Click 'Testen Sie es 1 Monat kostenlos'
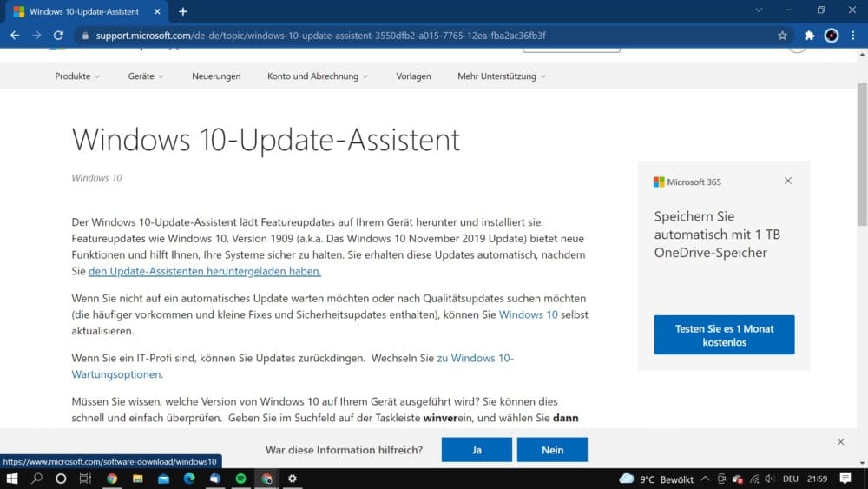 pyautogui.click(x=724, y=335)
